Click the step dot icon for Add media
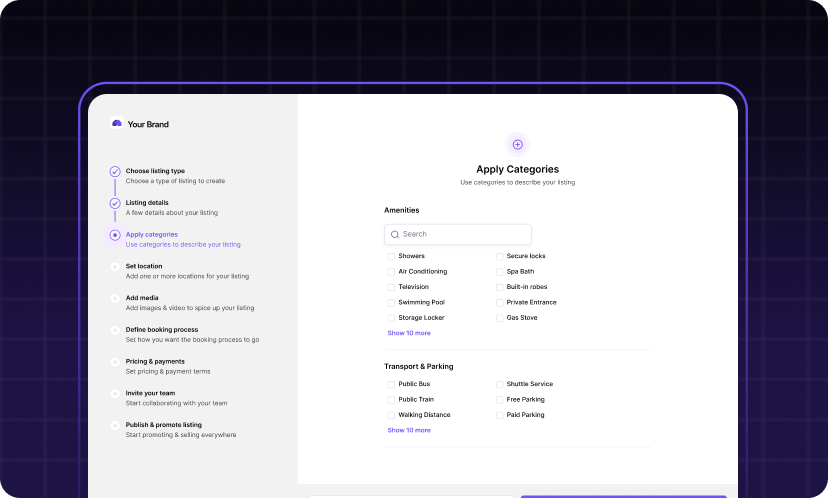828x498 pixels. (115, 298)
